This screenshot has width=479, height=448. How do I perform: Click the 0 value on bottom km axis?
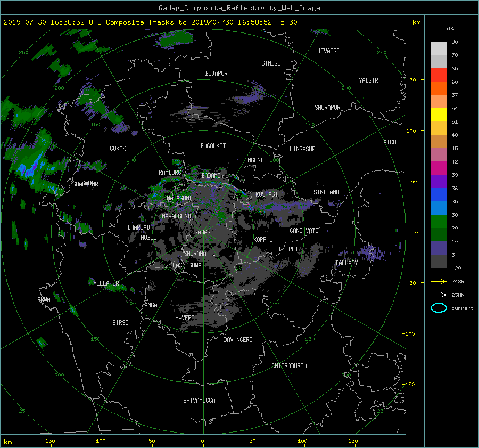click(202, 441)
